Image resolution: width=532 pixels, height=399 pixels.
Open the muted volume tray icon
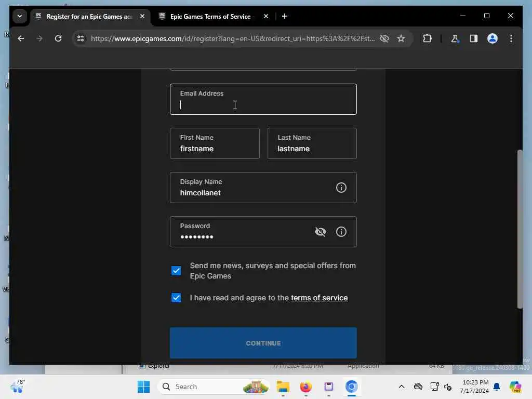point(448,387)
